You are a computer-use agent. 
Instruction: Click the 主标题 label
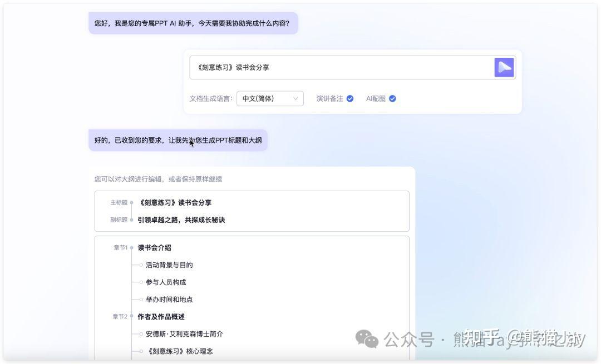119,202
